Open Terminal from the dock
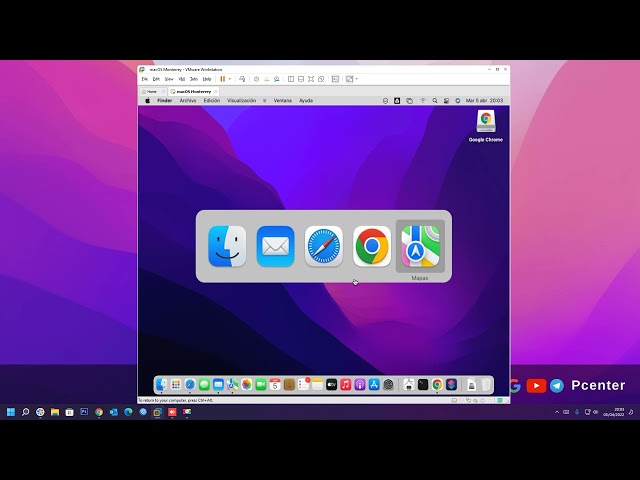The image size is (640, 480). click(423, 384)
